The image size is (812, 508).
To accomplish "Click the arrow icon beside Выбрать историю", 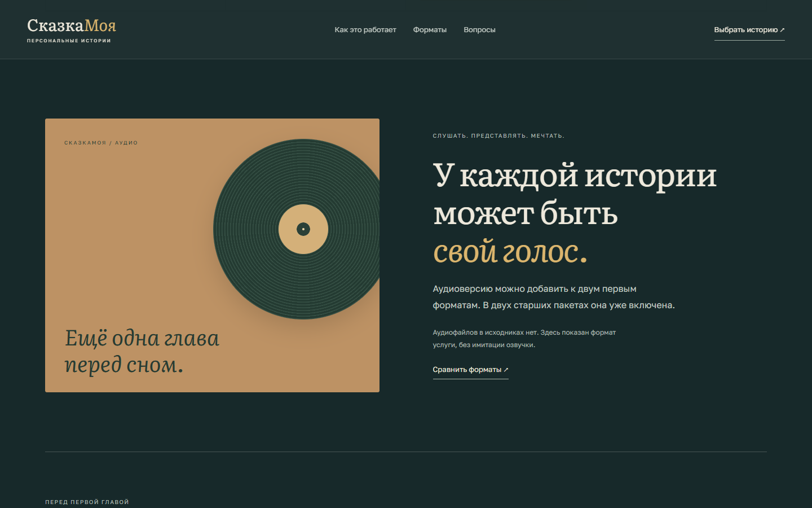I will 782,30.
